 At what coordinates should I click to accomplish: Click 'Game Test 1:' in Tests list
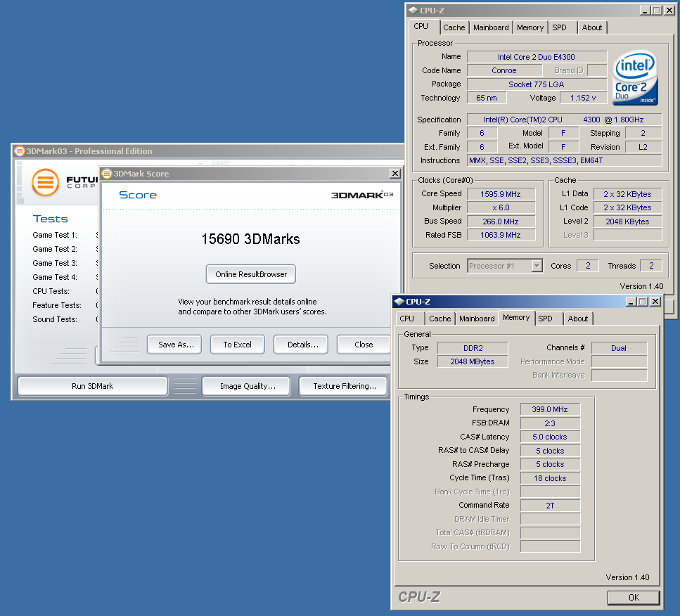tap(55, 235)
